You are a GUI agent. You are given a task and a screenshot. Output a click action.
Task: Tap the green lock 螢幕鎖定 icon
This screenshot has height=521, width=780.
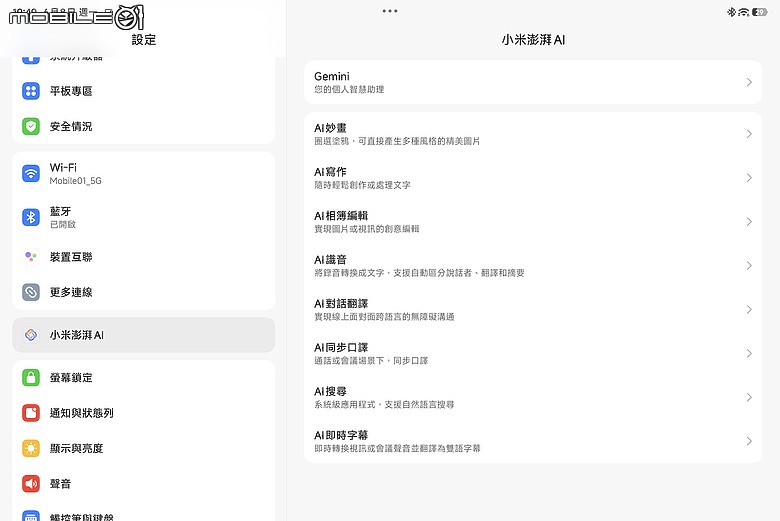pos(31,378)
